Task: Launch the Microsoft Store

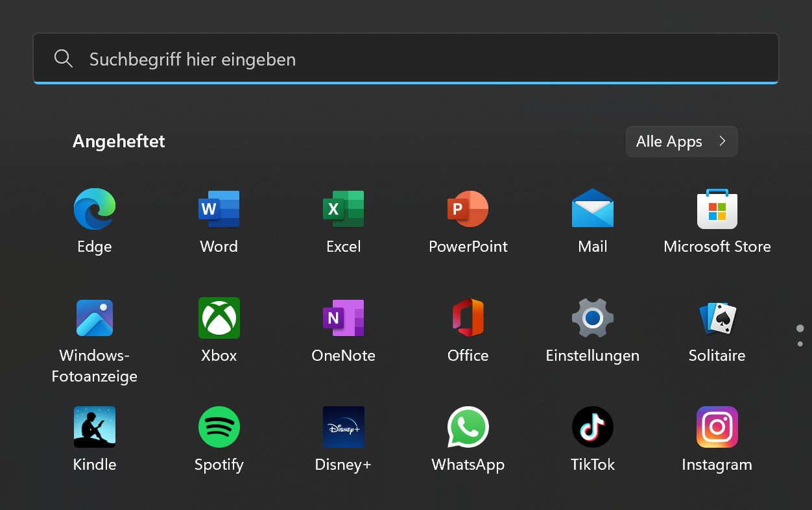Action: 717,209
